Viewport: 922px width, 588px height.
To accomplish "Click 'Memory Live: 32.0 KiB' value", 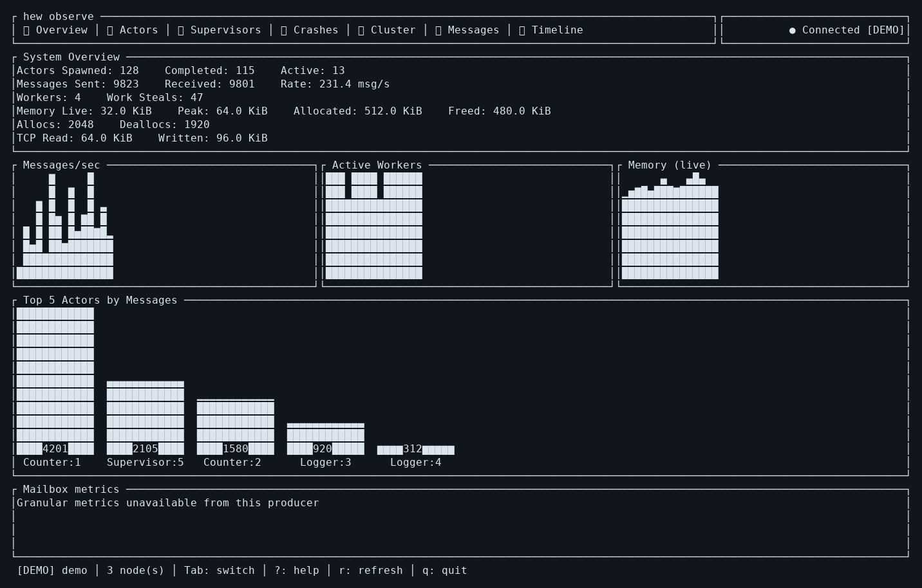I will tap(84, 111).
